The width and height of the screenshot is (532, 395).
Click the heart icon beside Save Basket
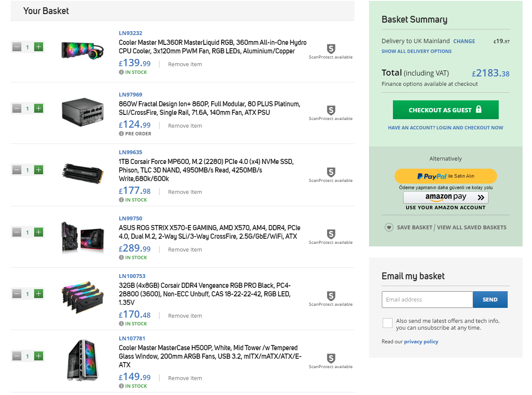tap(389, 228)
